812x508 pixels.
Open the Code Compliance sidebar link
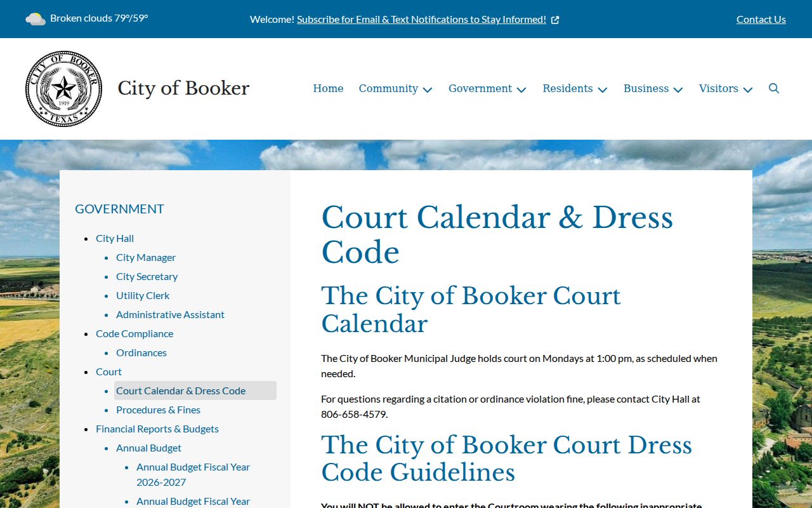click(x=134, y=333)
